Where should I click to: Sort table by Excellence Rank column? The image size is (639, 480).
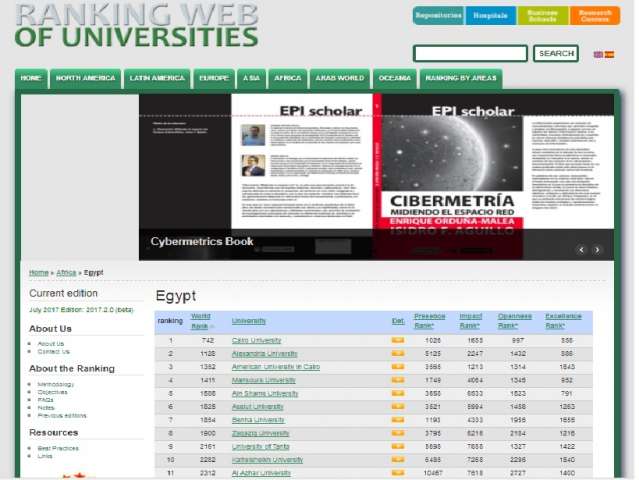tap(563, 321)
